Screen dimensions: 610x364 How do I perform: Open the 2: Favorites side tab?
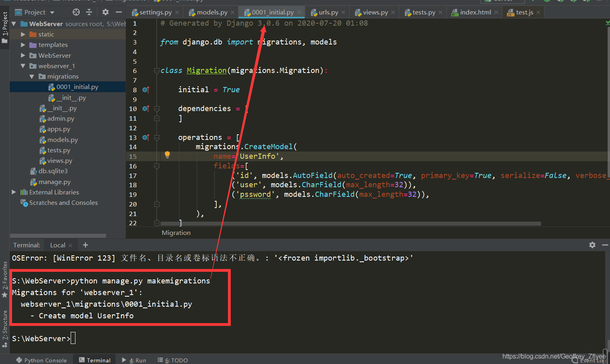click(x=5, y=279)
